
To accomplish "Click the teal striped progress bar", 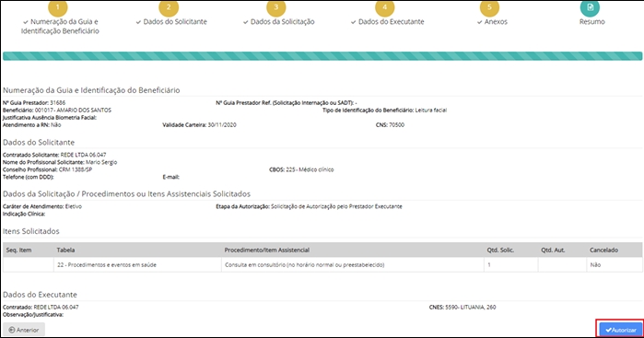I will click(x=322, y=56).
